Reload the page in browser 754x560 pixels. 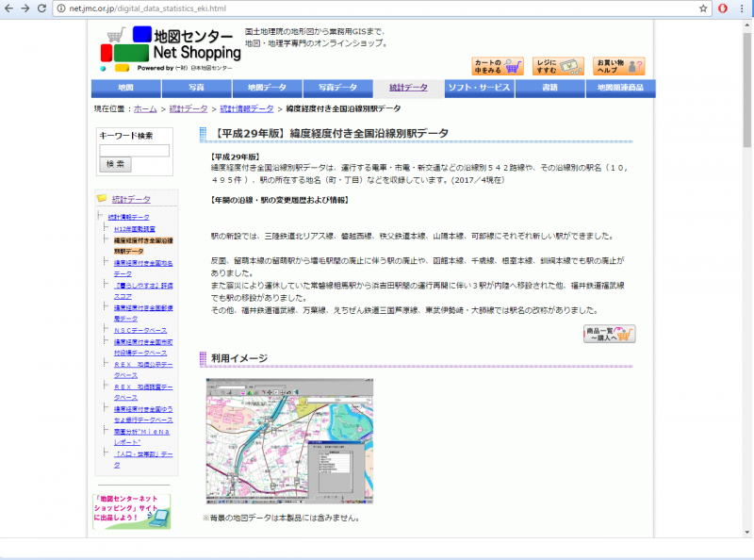48,8
